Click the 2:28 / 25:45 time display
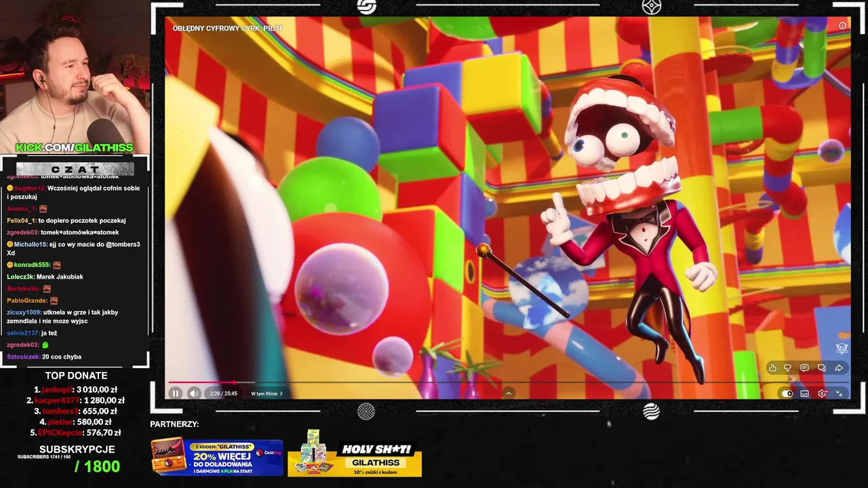The image size is (868, 488). point(224,393)
